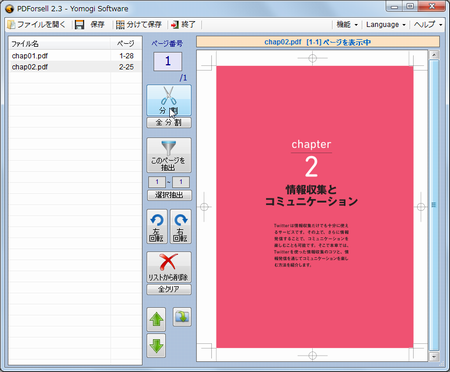
Task: Click the red X remove-from-list button
Action: click(x=169, y=267)
